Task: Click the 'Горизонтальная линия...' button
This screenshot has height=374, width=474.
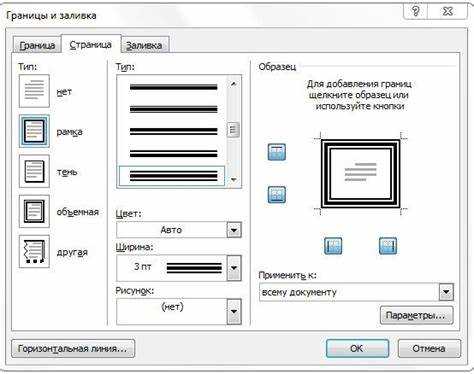Action: pyautogui.click(x=73, y=349)
